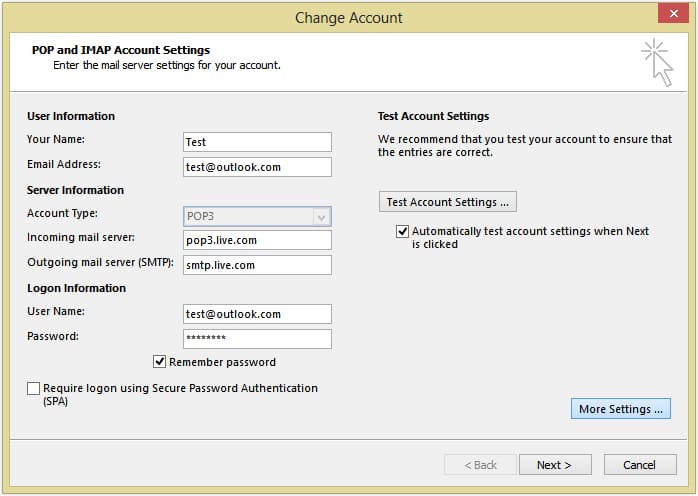Click the POP and IMAP Account Settings heading
Screen dimensions: 698x496
click(120, 50)
